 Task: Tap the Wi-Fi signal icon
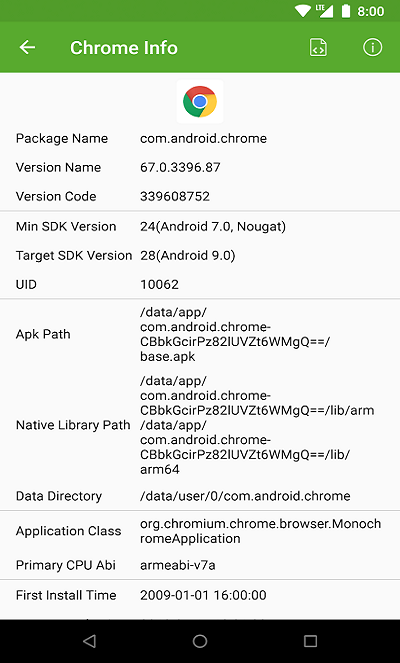(303, 11)
